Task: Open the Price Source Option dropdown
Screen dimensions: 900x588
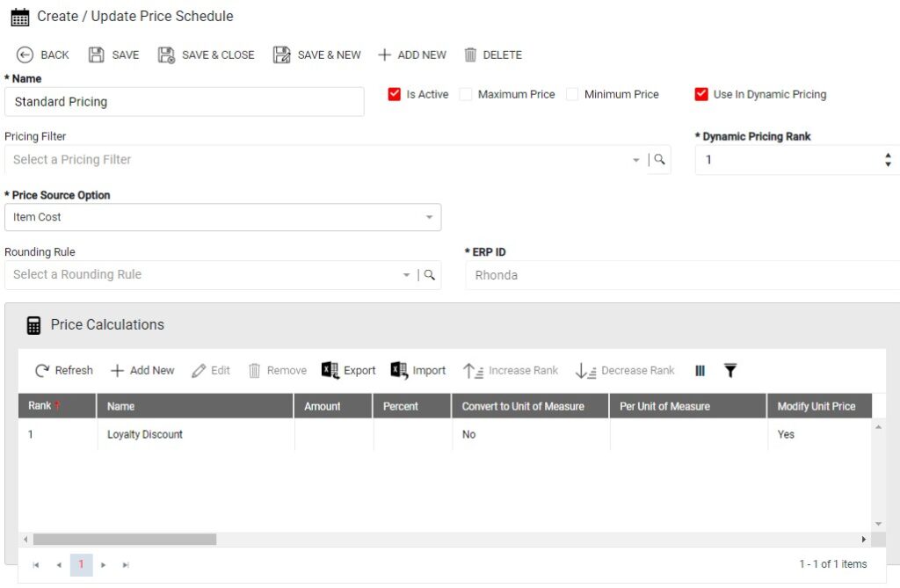Action: click(x=222, y=217)
